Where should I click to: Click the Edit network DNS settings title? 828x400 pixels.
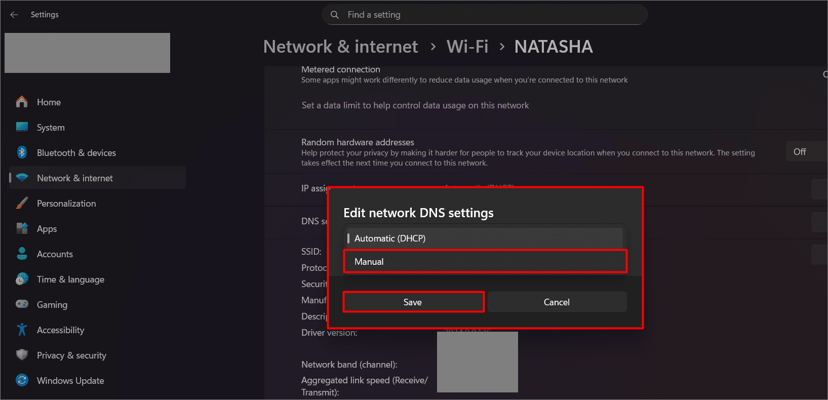click(x=418, y=213)
